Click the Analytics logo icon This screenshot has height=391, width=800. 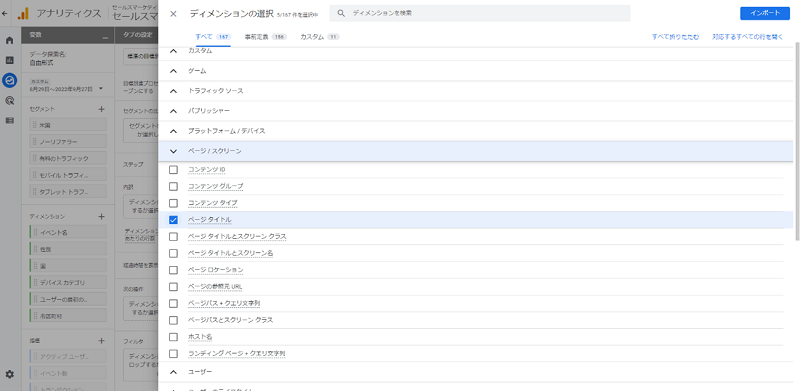point(23,14)
